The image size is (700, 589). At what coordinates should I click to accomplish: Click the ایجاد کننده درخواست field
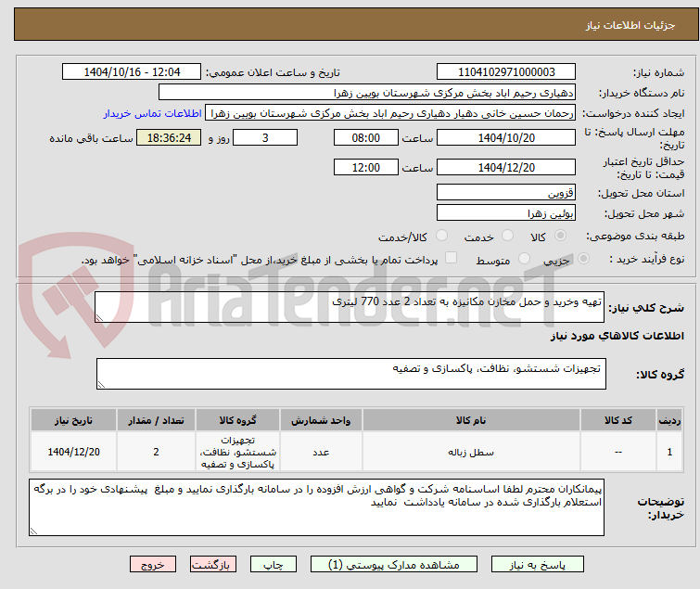pyautogui.click(x=390, y=113)
